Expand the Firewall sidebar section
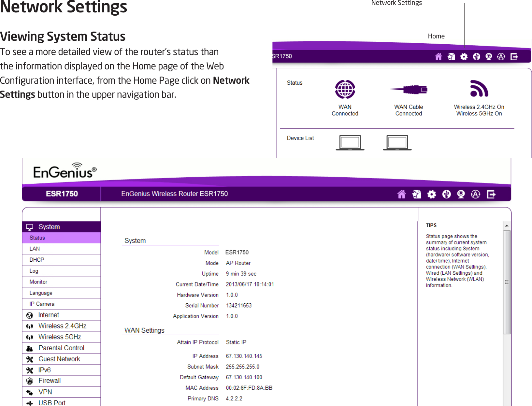This screenshot has height=406, width=532. (61, 381)
